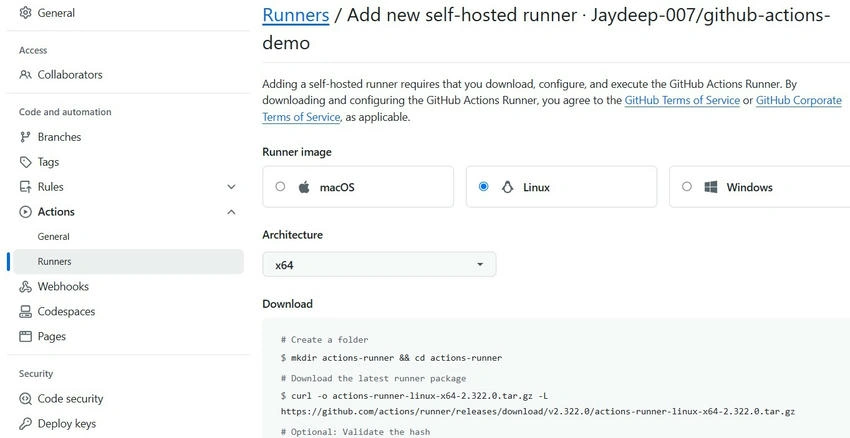The width and height of the screenshot is (850, 438).
Task: Select the Windows runner image radio
Action: click(687, 186)
